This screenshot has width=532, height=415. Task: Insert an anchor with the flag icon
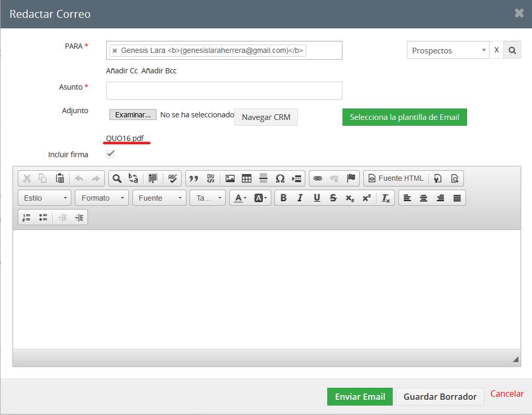click(x=351, y=179)
